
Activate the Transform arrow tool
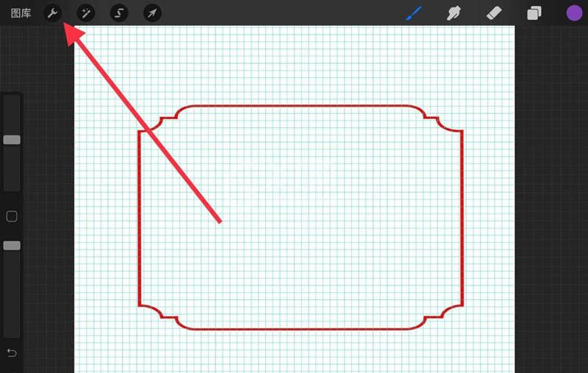pyautogui.click(x=152, y=13)
